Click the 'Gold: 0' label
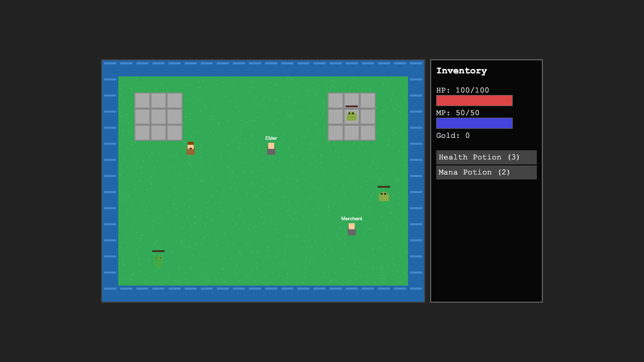This screenshot has height=362, width=644. point(453,136)
